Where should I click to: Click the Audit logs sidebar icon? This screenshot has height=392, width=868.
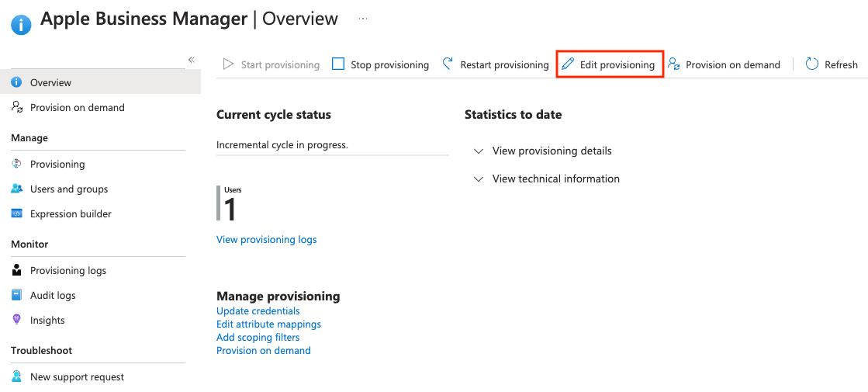pyautogui.click(x=16, y=295)
